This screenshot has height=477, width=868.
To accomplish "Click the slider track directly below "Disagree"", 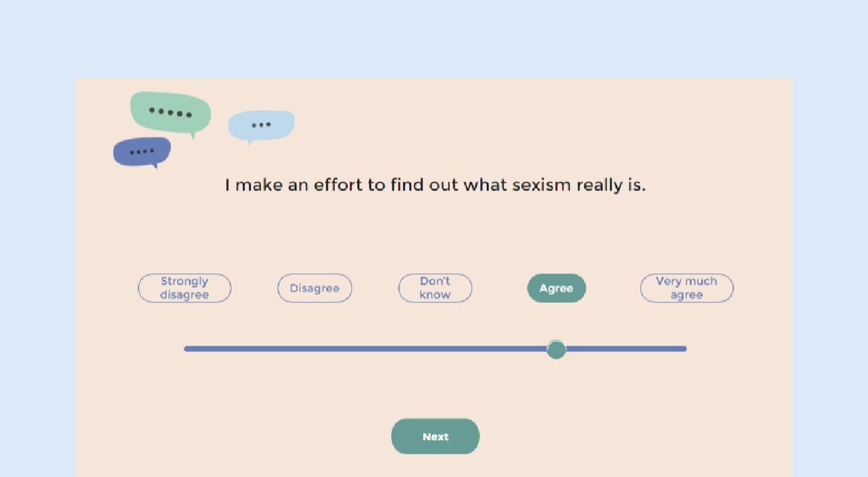I will click(x=314, y=349).
